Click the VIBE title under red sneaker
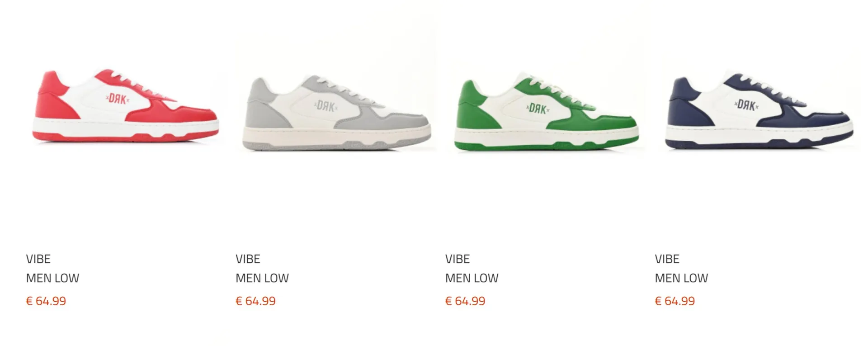This screenshot has width=868, height=346. 38,259
